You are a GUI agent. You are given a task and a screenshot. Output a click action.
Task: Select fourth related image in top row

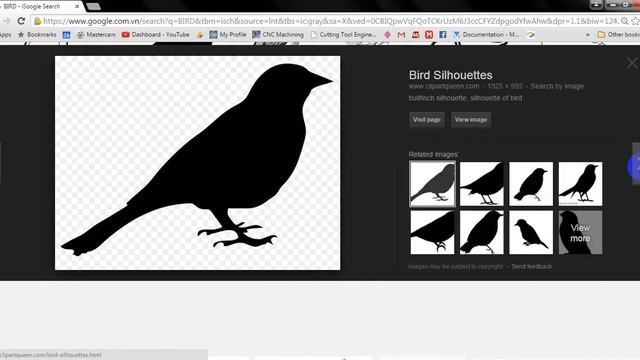click(x=580, y=184)
